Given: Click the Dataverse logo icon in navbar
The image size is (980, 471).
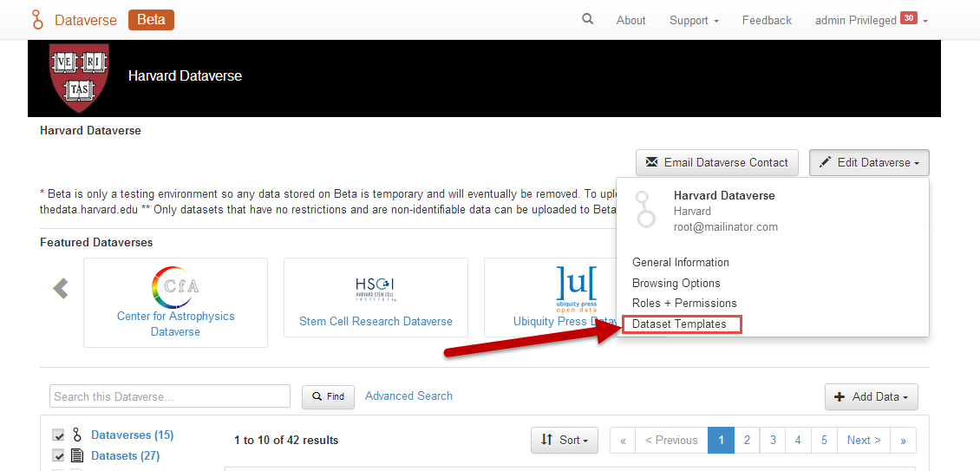Looking at the screenshot, I should pyautogui.click(x=39, y=20).
